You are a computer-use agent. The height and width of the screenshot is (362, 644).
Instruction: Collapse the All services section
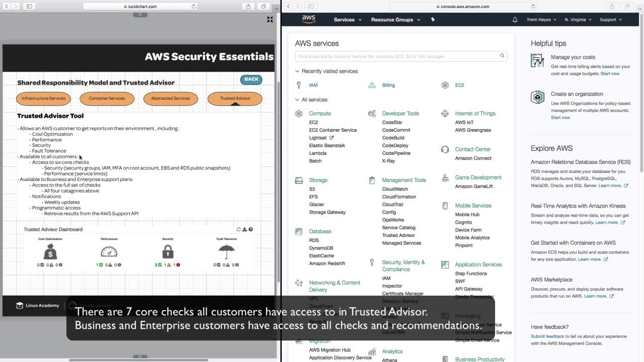coord(311,100)
